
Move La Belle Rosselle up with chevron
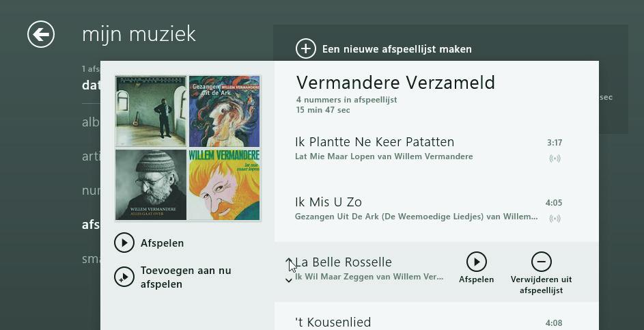point(289,260)
